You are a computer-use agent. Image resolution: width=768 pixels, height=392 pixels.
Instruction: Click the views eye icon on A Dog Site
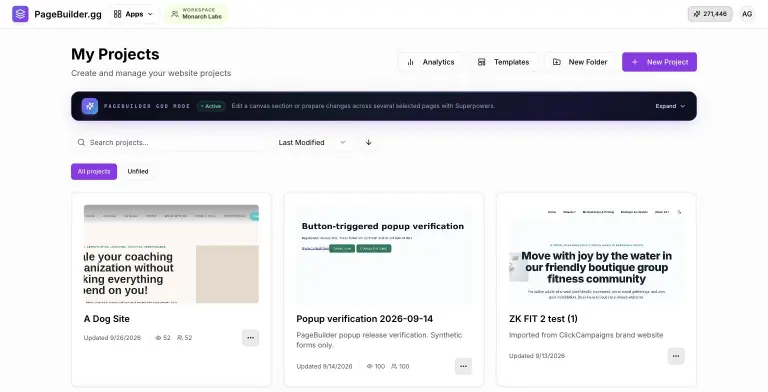pos(158,338)
